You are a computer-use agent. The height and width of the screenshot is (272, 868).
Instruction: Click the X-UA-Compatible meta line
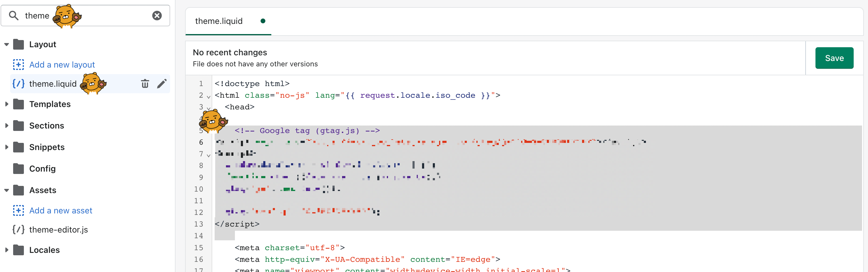(367, 259)
